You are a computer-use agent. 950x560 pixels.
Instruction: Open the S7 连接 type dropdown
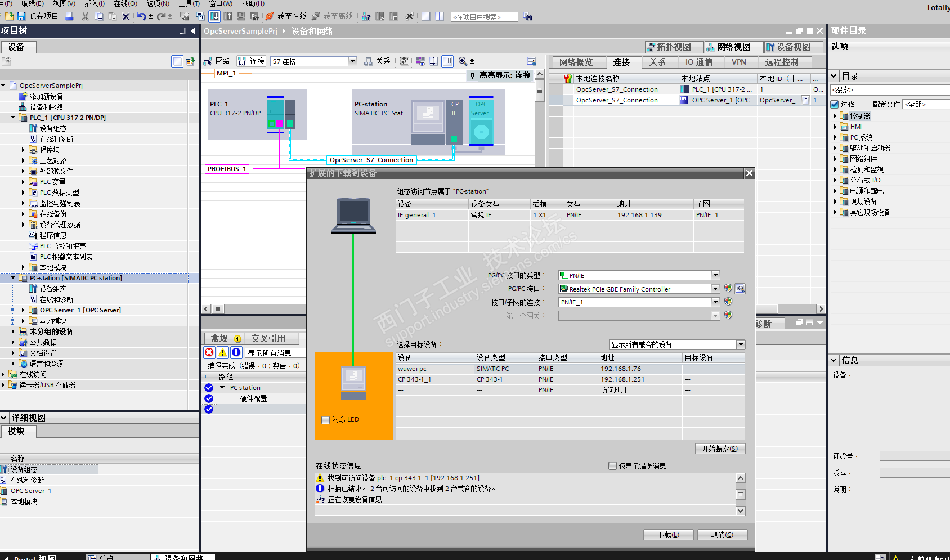click(x=352, y=61)
